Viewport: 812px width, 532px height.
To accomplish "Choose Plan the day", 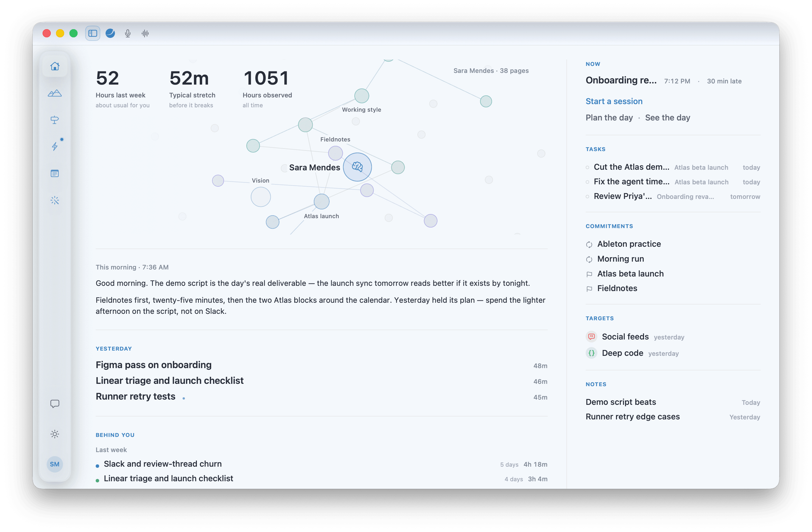I will tap(609, 117).
